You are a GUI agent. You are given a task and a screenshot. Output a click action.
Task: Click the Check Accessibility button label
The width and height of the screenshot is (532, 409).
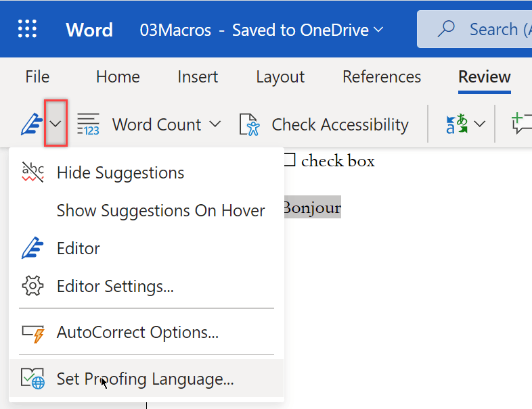click(340, 124)
